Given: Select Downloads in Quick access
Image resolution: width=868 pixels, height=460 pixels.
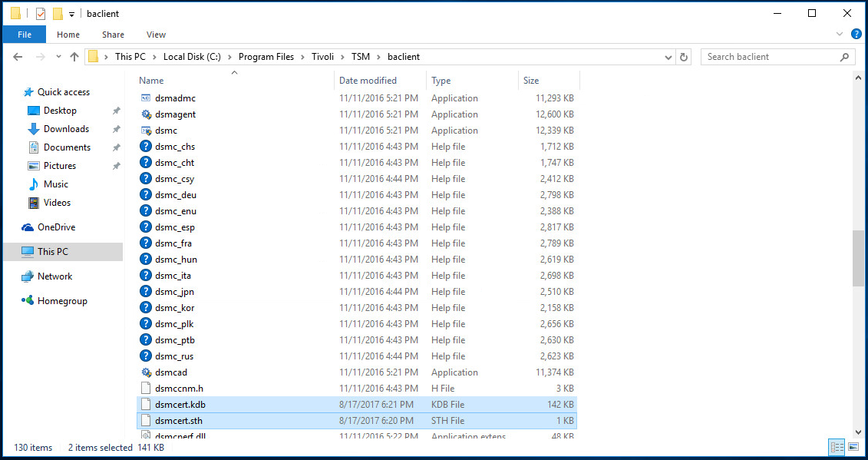Looking at the screenshot, I should tap(66, 129).
